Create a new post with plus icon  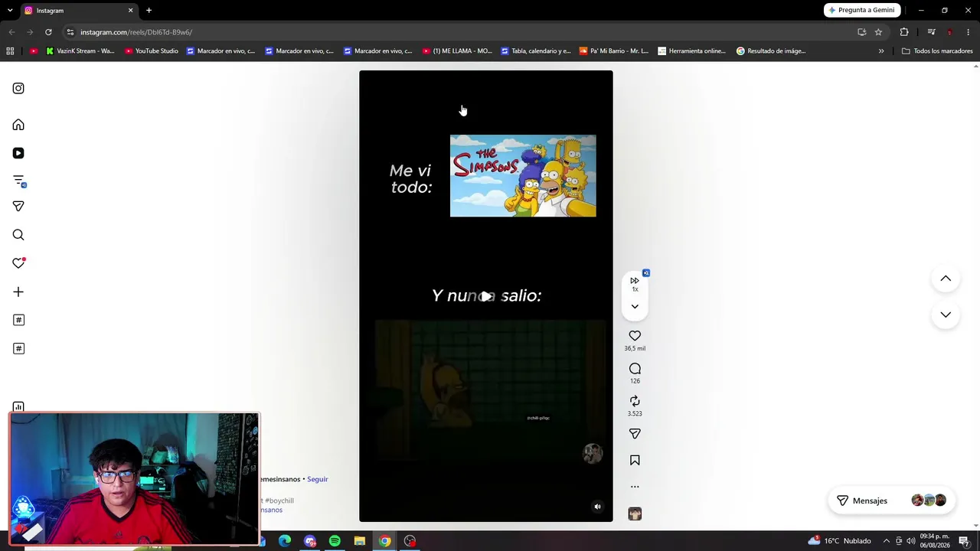tap(18, 292)
